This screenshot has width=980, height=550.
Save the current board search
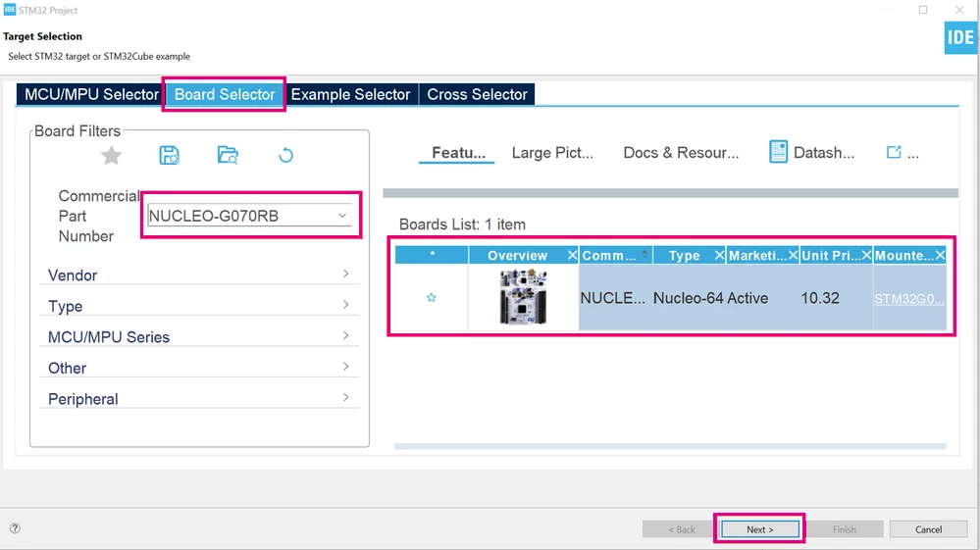click(170, 155)
